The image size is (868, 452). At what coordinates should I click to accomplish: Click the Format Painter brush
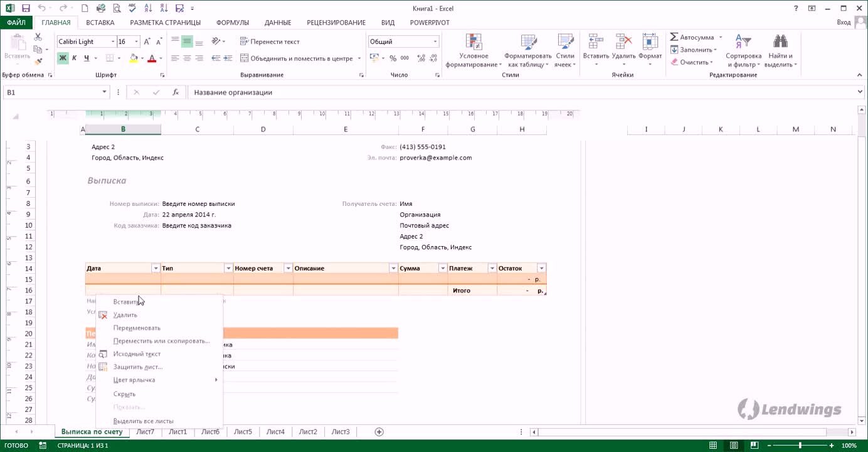(38, 62)
